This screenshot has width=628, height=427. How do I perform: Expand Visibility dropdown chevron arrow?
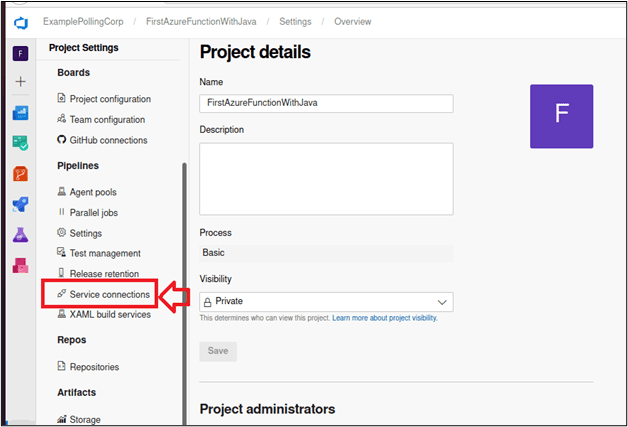point(442,302)
